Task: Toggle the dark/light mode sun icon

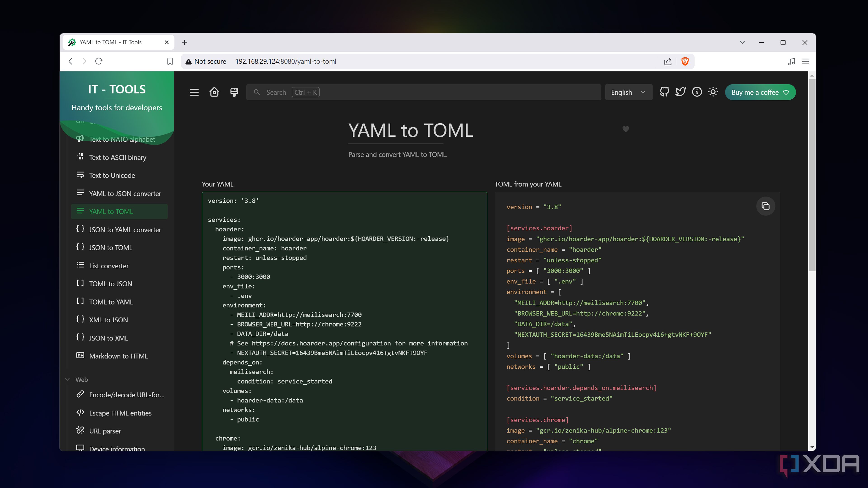Action: [713, 92]
